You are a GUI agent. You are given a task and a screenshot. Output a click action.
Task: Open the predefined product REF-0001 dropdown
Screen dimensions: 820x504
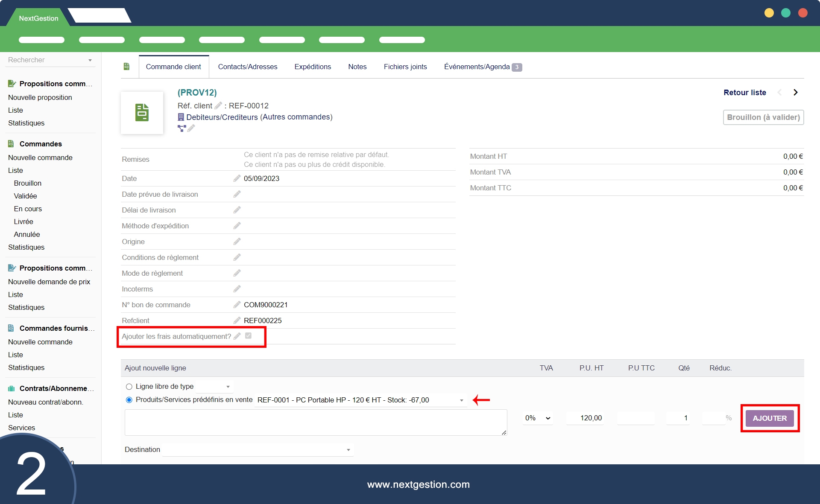(x=360, y=400)
